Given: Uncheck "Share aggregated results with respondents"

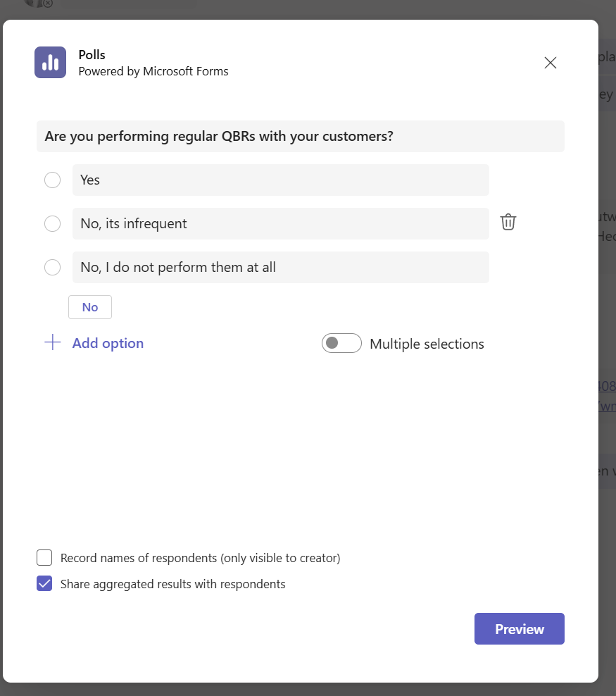Looking at the screenshot, I should coord(44,583).
